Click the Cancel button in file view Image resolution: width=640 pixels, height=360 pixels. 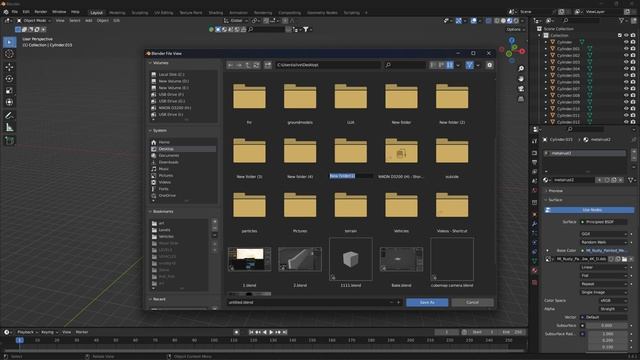click(x=472, y=302)
